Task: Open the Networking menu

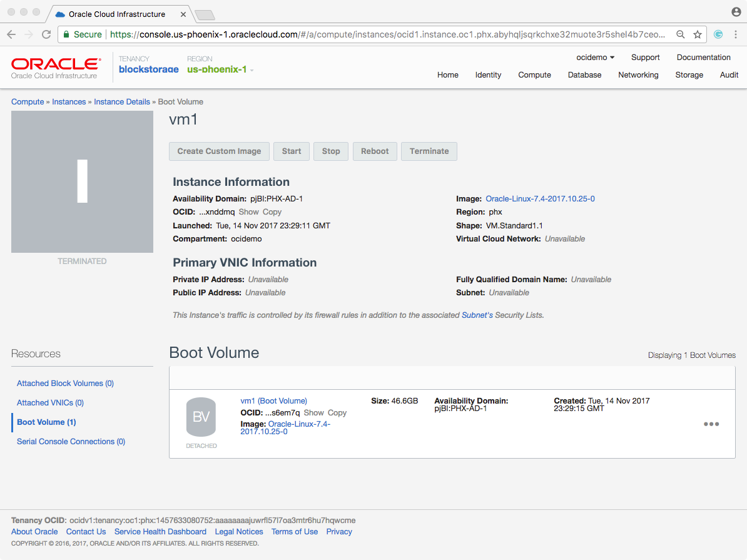Action: 638,75
